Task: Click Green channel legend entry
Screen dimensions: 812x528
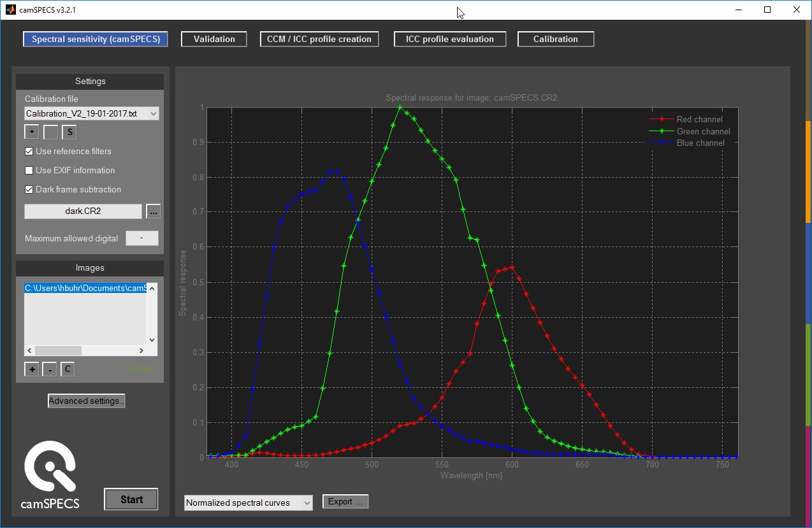Action: 690,131
